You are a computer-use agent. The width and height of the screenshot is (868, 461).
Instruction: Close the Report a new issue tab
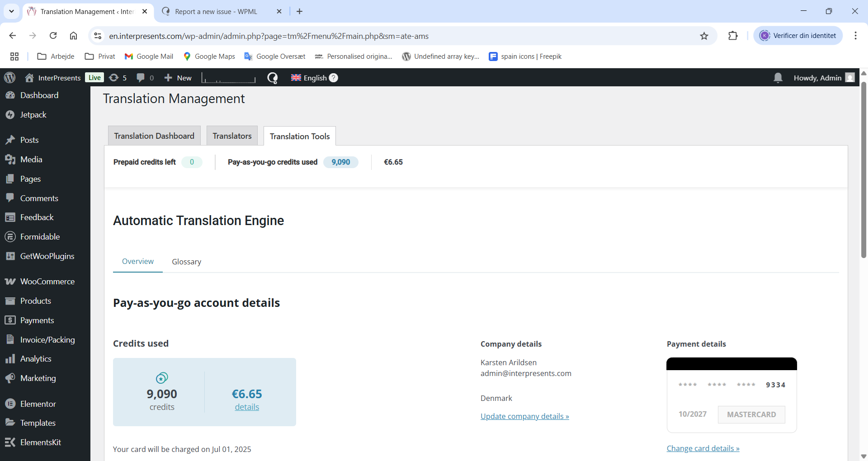click(279, 11)
